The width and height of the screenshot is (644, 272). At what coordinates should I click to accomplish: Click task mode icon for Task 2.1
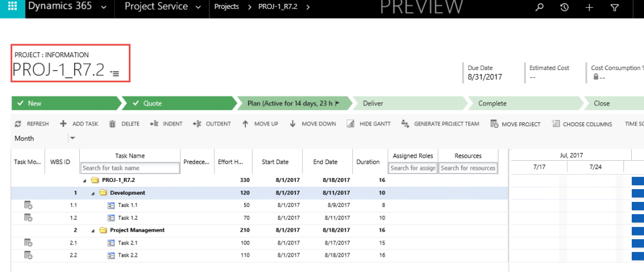point(28,243)
